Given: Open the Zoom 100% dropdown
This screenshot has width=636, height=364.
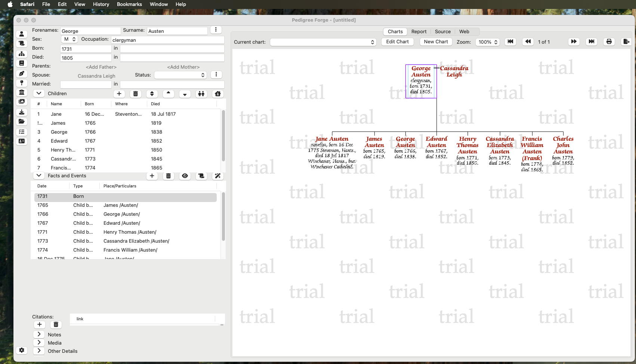Looking at the screenshot, I should coord(488,42).
